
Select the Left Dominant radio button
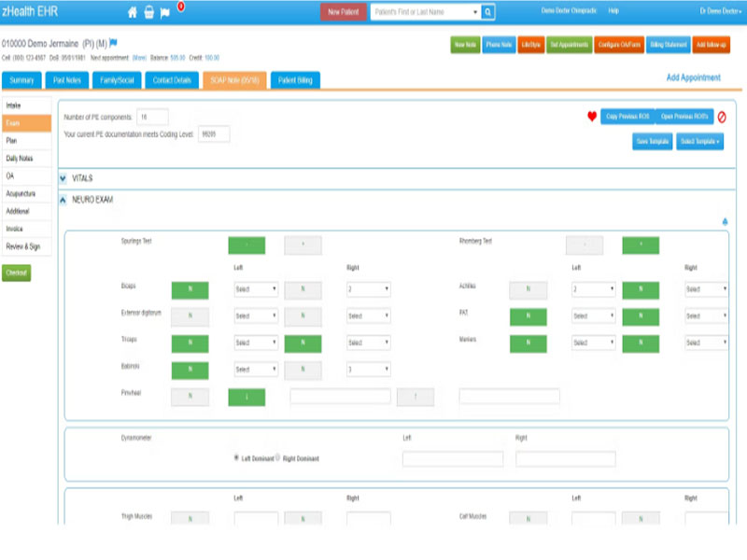click(x=236, y=458)
